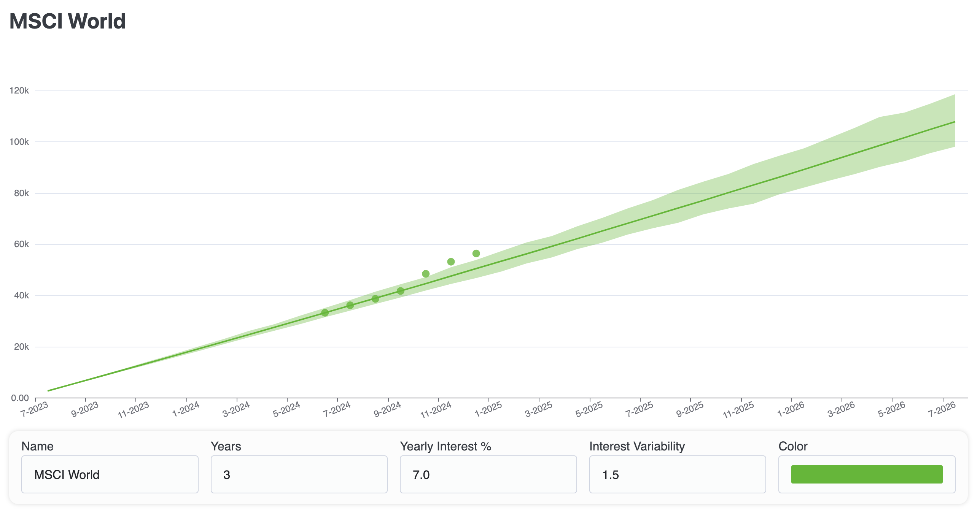Click the 0.00 y-axis label
The width and height of the screenshot is (980, 520).
click(x=20, y=398)
